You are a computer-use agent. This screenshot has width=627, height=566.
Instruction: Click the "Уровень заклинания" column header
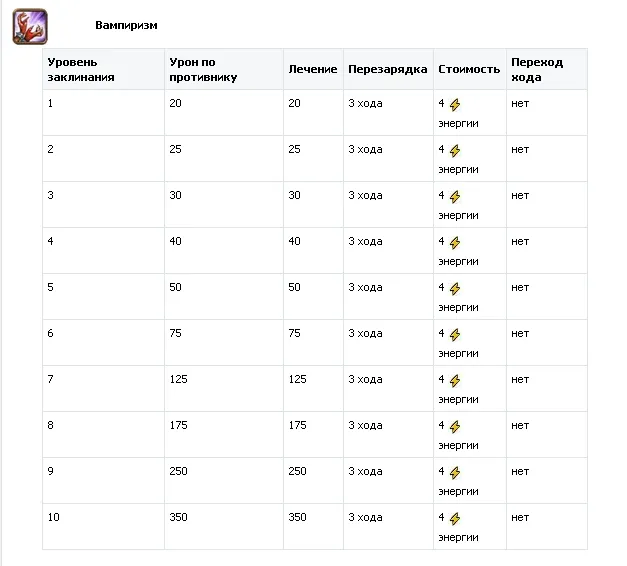[x=81, y=69]
